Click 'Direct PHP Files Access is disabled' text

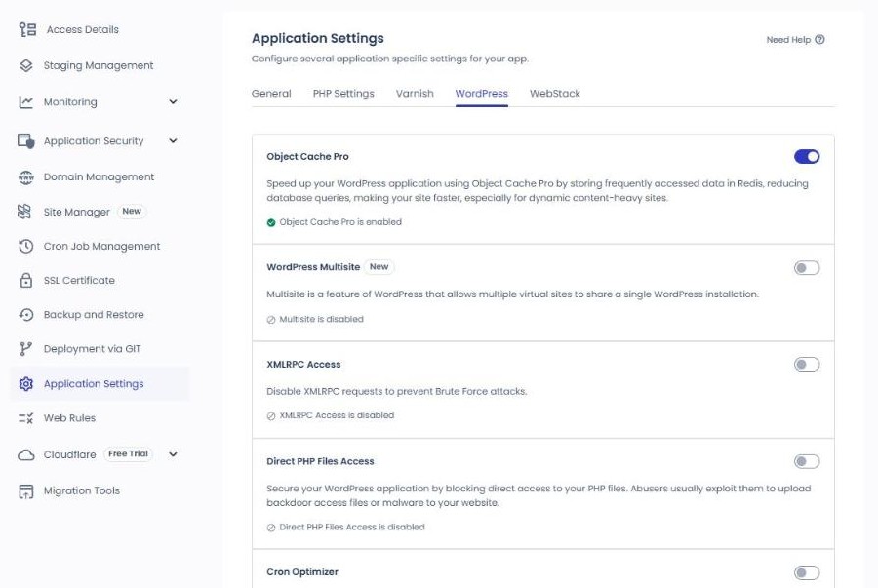(351, 527)
